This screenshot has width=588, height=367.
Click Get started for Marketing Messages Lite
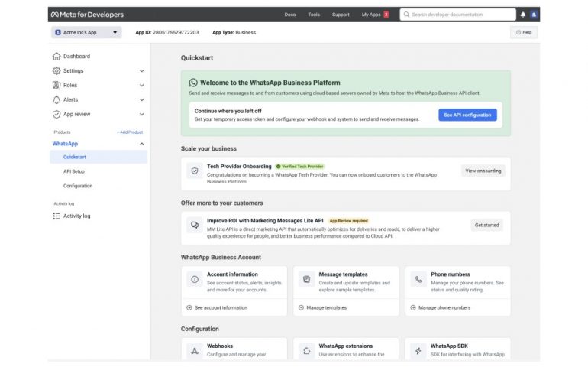pos(486,225)
